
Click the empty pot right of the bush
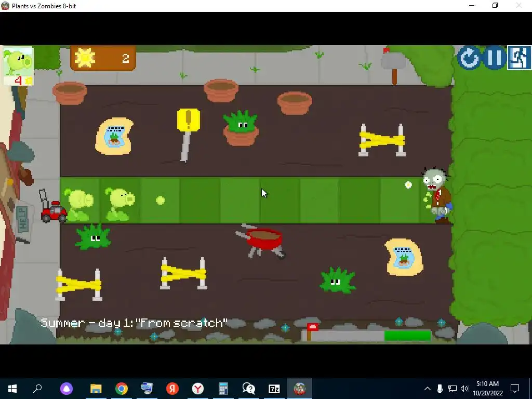(x=295, y=103)
